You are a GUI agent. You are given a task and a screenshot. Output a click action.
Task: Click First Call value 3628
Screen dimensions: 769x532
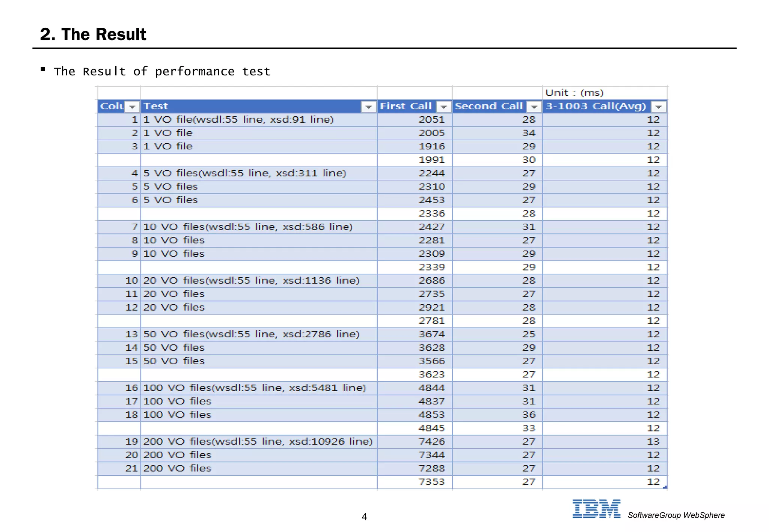coord(415,348)
